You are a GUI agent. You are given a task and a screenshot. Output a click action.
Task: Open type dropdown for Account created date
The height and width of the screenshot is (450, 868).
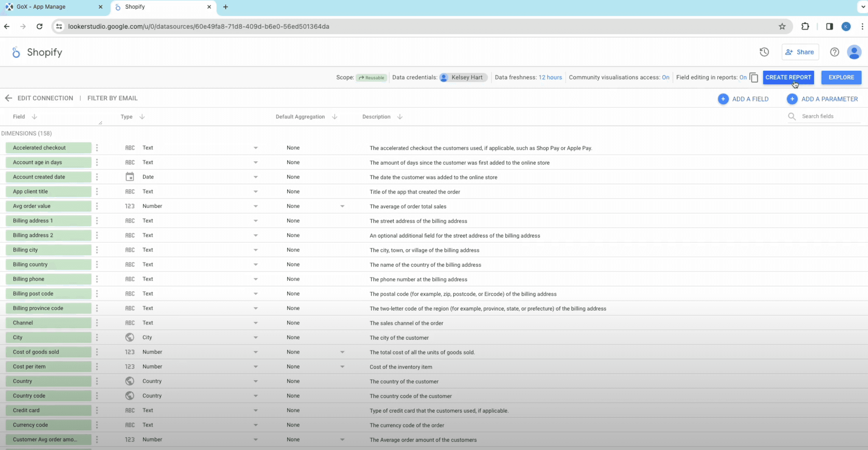(255, 177)
